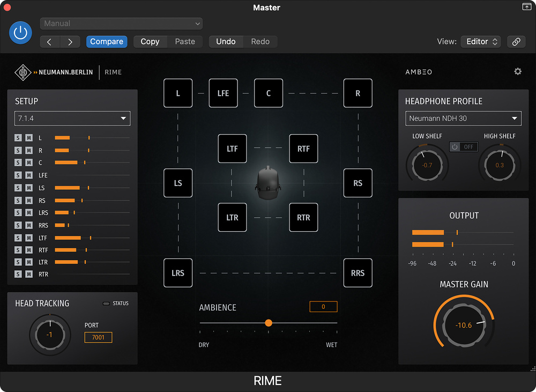Go to next preset arrow
536x392 pixels.
coord(70,42)
